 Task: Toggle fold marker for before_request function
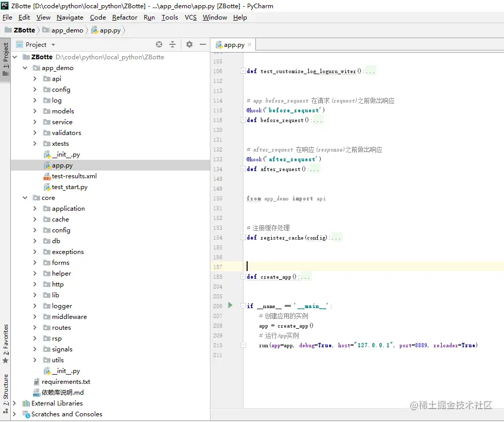[x=244, y=120]
